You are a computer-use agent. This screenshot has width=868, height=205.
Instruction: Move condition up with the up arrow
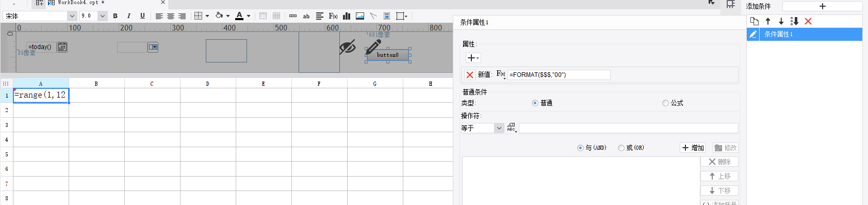coord(768,21)
